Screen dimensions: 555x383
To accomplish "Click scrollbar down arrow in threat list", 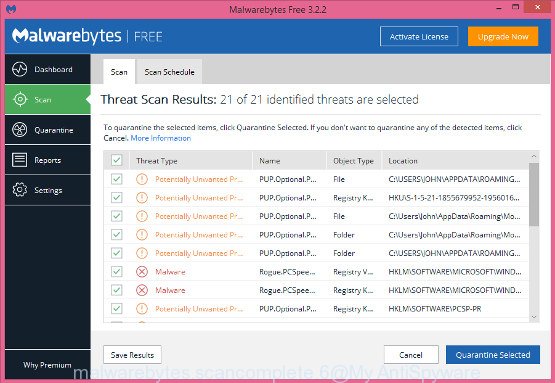I will [x=534, y=317].
